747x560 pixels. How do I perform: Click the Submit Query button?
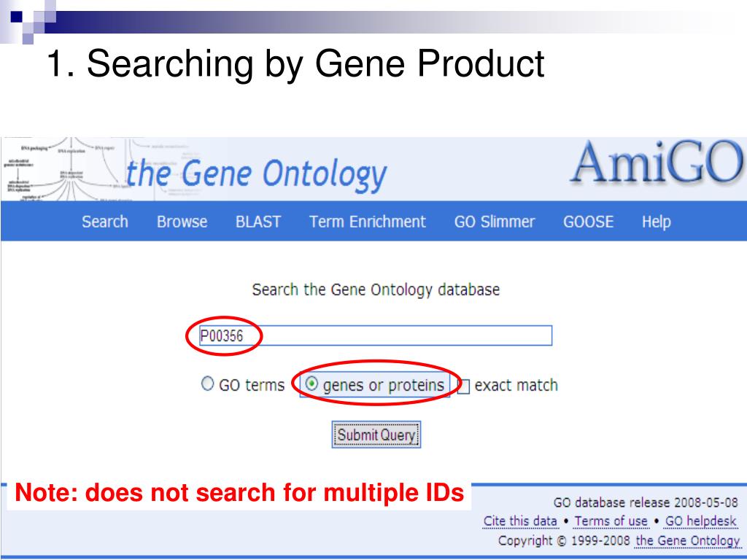(x=376, y=435)
